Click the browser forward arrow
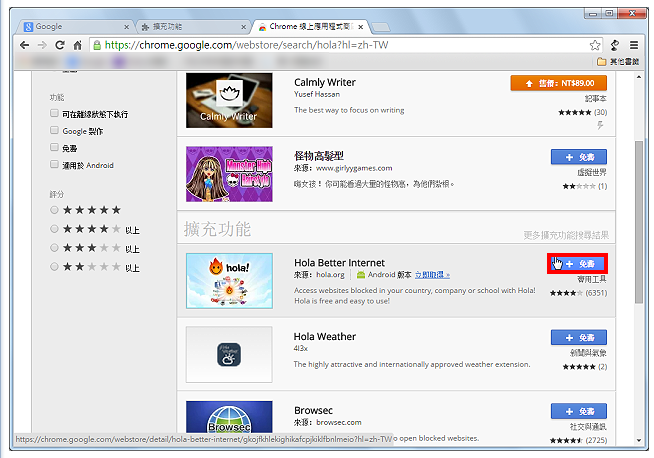Screen dimensions: 654x458 [x=42, y=45]
